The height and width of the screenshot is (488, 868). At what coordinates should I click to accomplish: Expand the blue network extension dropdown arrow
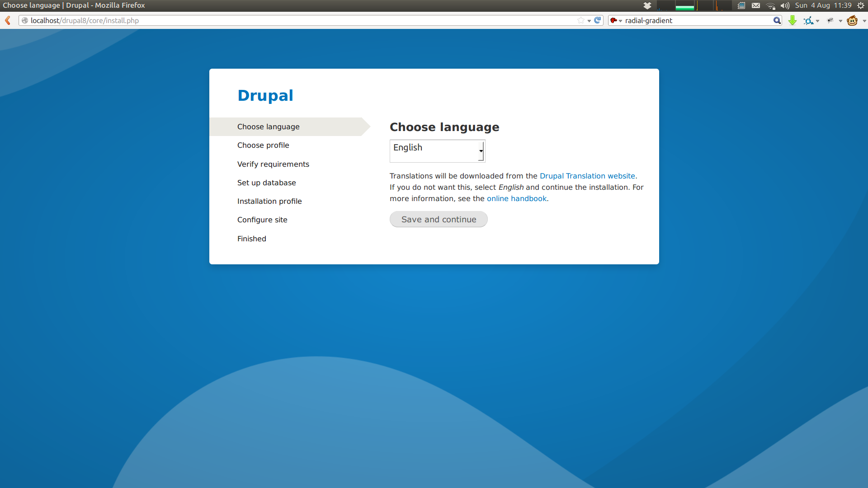818,21
